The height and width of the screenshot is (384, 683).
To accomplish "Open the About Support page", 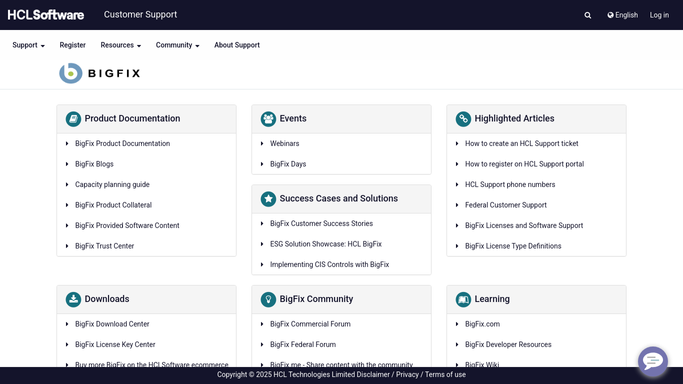I will click(237, 45).
